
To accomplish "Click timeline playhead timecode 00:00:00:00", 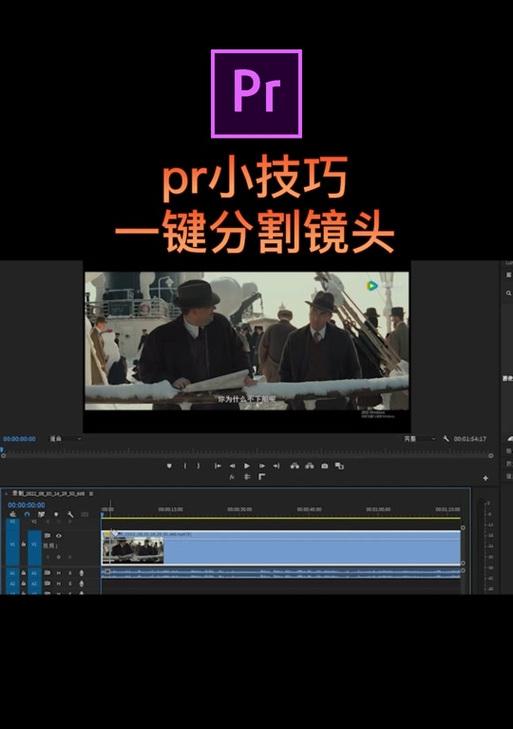I will 27,504.
